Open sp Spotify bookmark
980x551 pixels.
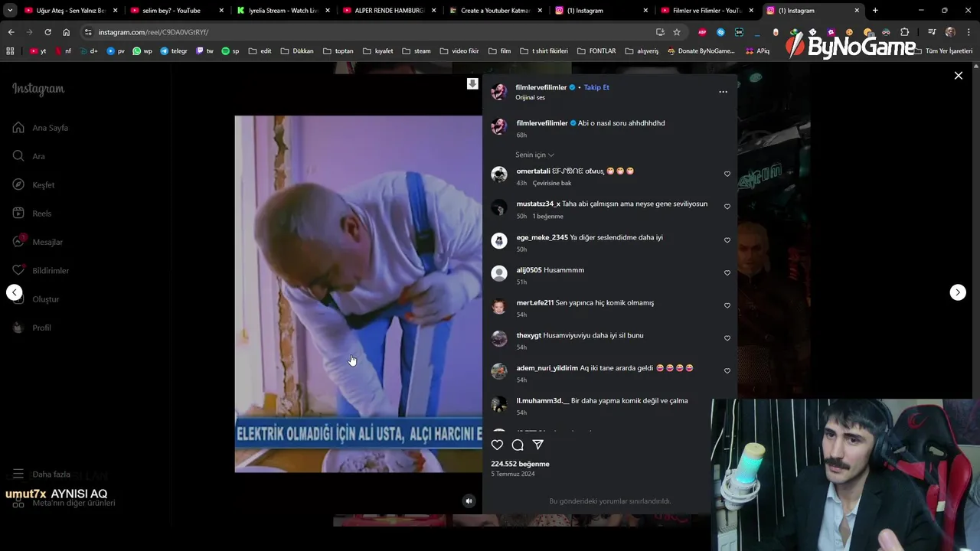point(230,51)
